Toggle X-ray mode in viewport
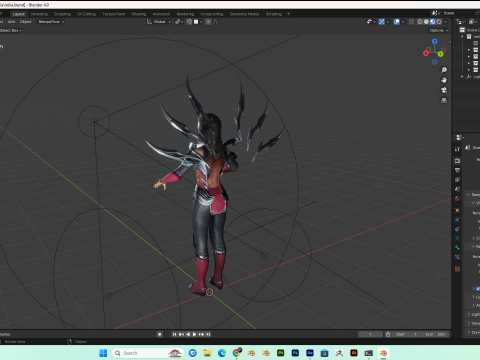 click(411, 22)
